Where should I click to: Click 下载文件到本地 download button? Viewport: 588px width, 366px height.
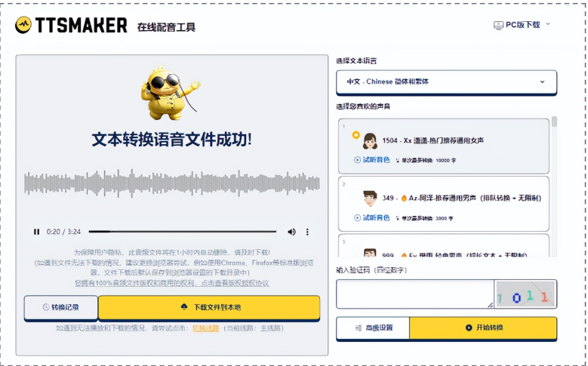[x=209, y=307]
